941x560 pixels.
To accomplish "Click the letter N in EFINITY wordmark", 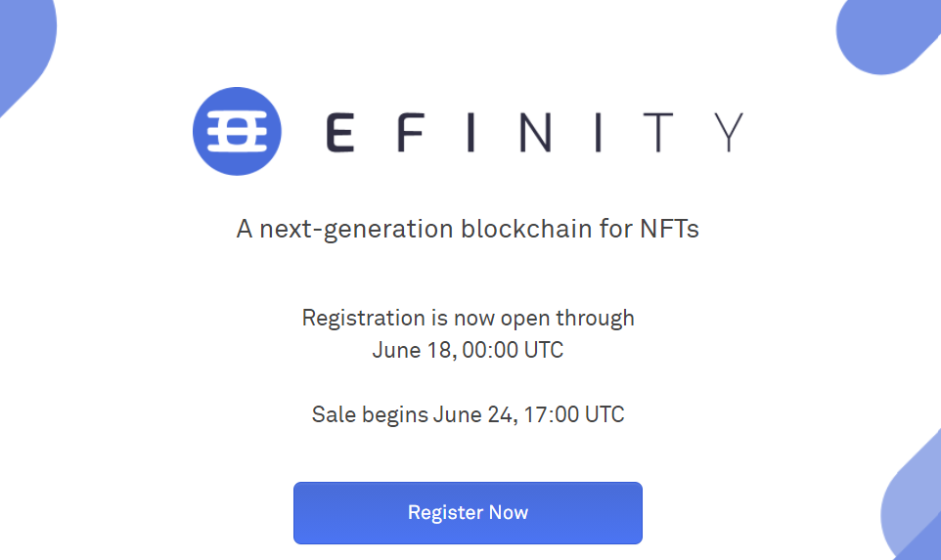I will pyautogui.click(x=535, y=132).
